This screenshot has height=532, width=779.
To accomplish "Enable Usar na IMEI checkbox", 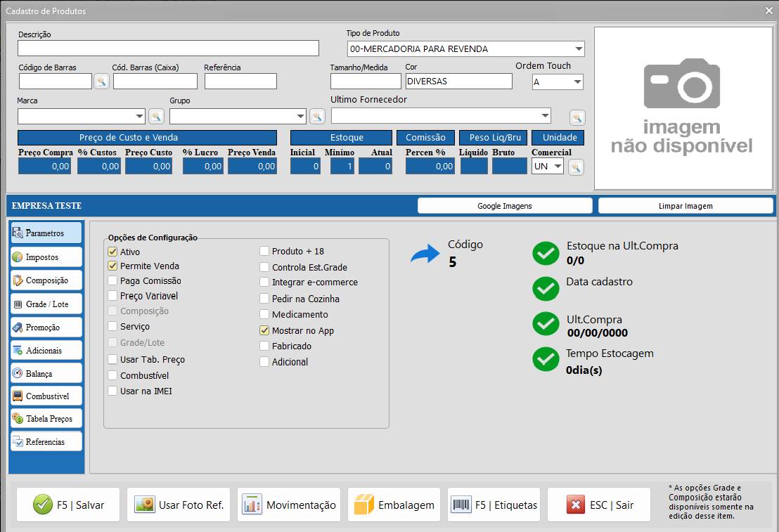I will point(112,391).
